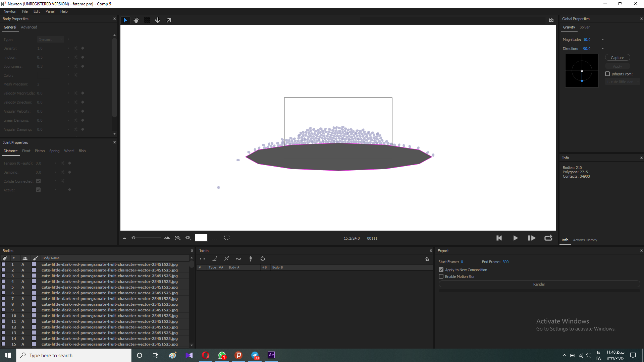Click the loop/cycle playback icon

point(548,238)
